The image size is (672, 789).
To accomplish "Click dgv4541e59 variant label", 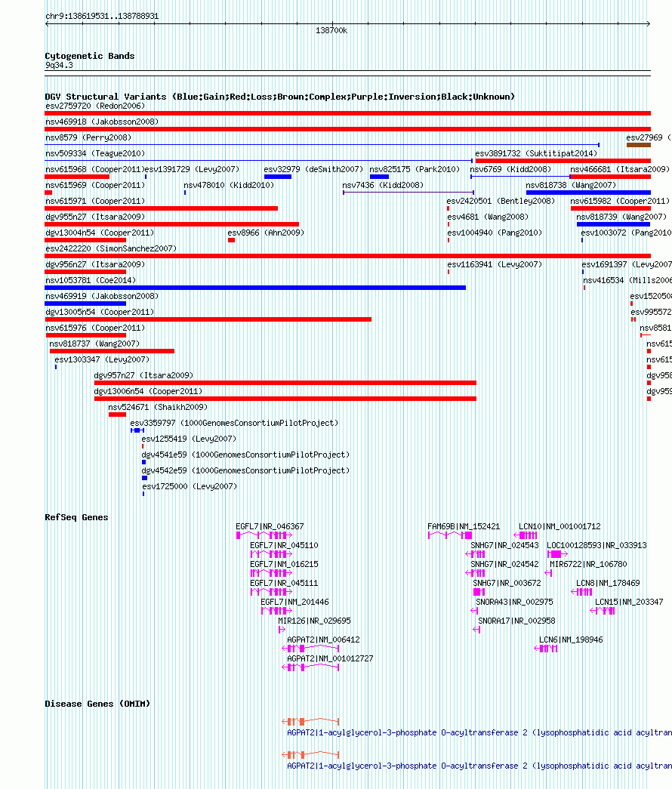I will click(x=245, y=455).
